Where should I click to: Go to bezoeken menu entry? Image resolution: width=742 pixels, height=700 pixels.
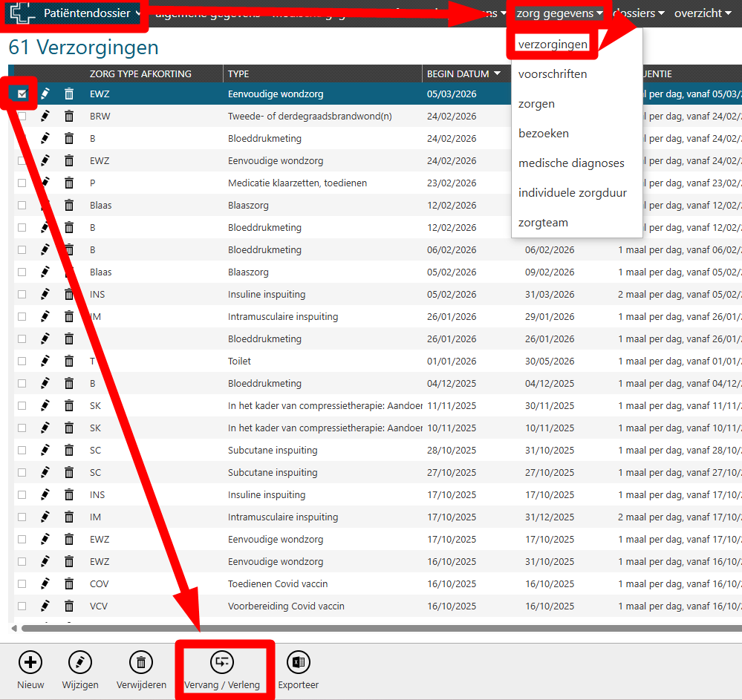pyautogui.click(x=543, y=134)
